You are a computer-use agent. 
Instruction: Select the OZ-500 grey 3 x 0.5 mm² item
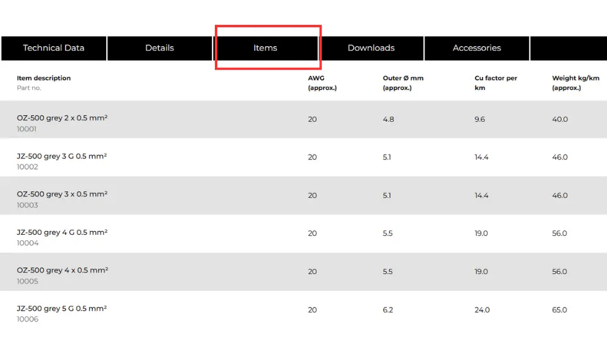coord(62,195)
